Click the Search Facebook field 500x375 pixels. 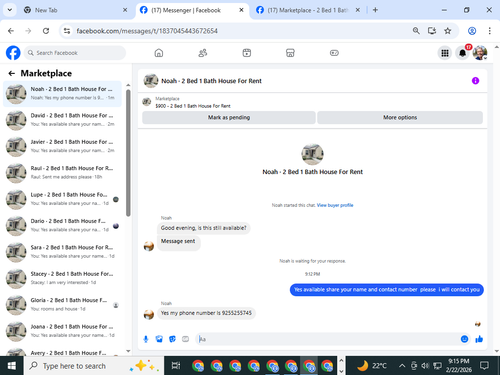[x=75, y=53]
